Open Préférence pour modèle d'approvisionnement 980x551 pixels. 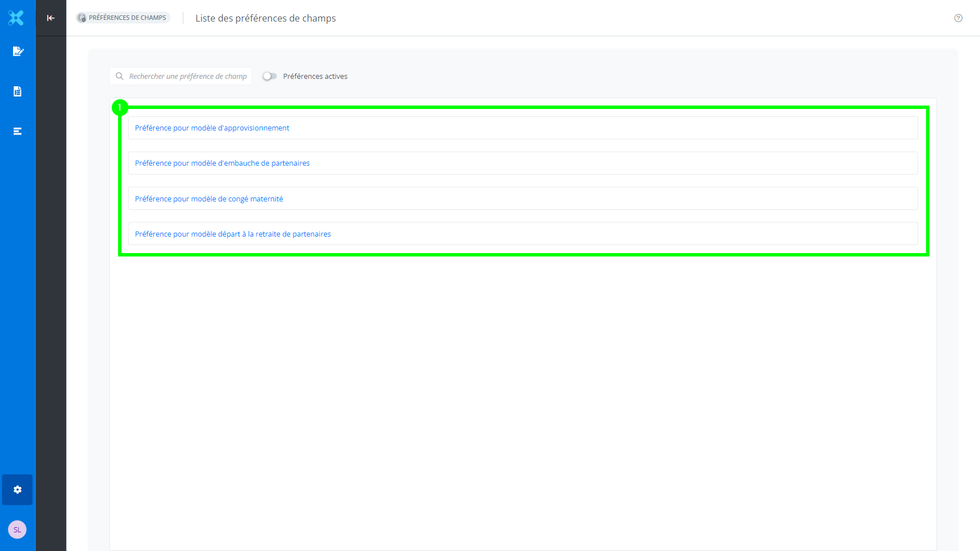pos(212,128)
